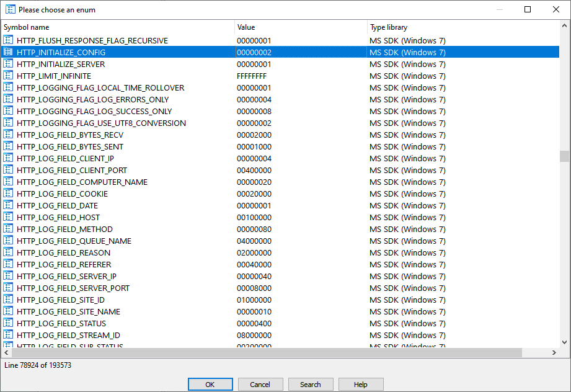Click the enum icon beside HTTP_LOGGING_FLAG_LOG_ERRORS_ONLY
This screenshot has width=571, height=392.
point(8,99)
